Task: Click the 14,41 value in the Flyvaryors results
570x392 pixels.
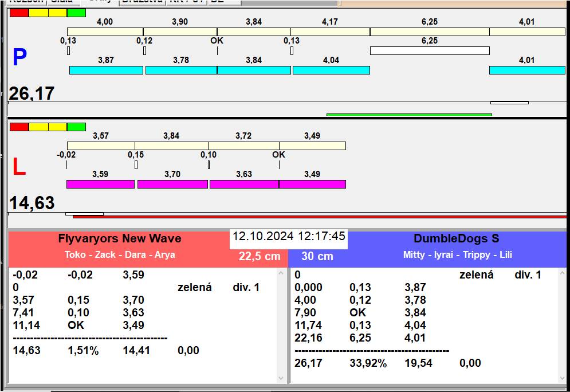Action: tap(136, 351)
